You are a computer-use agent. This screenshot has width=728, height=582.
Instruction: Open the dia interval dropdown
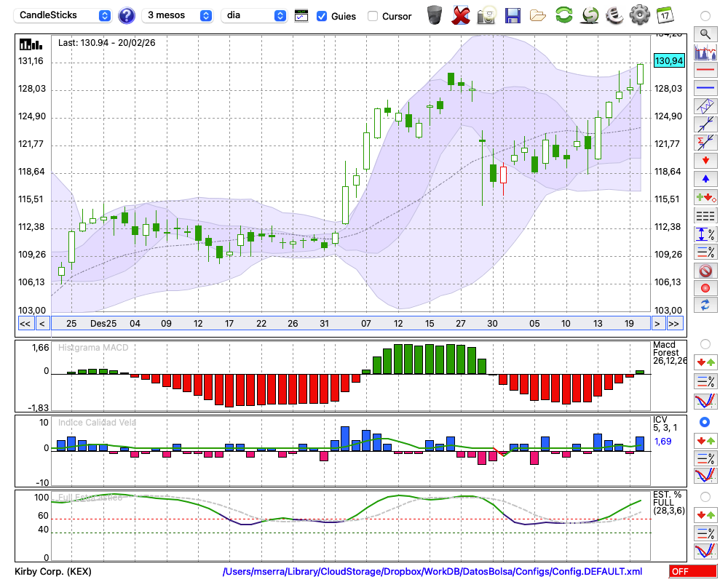tap(254, 15)
